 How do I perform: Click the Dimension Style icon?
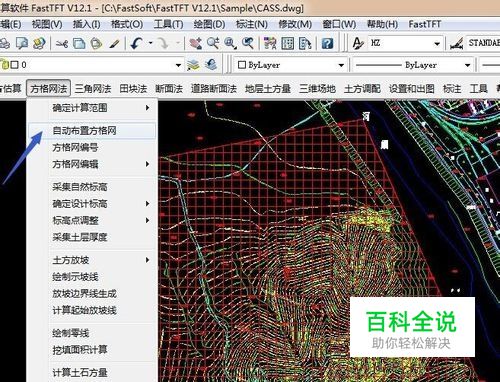coord(456,43)
